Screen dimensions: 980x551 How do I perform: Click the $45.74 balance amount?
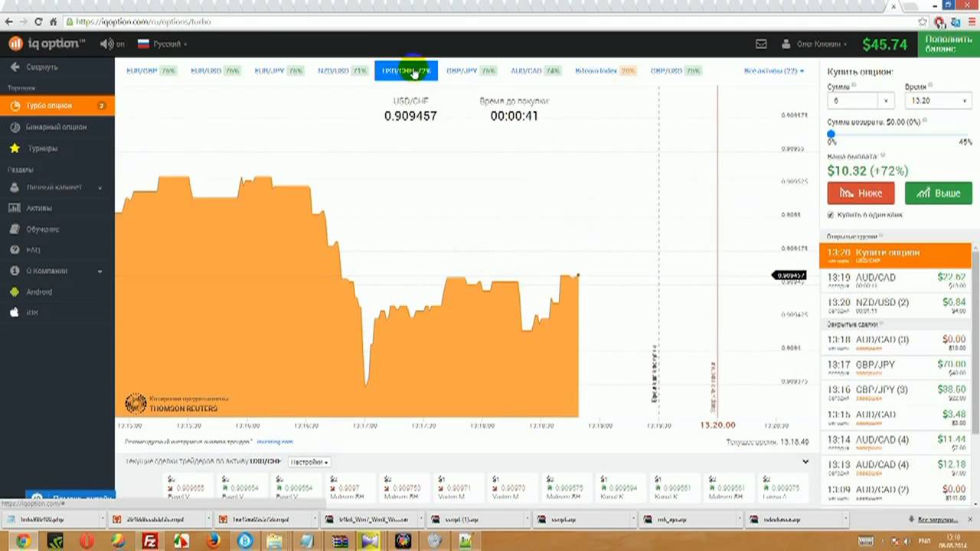click(884, 44)
